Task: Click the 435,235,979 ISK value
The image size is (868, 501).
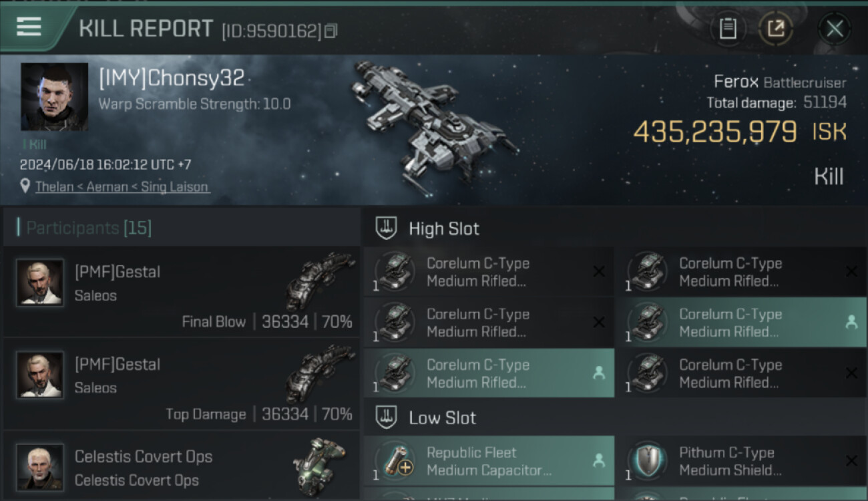Action: pos(714,132)
